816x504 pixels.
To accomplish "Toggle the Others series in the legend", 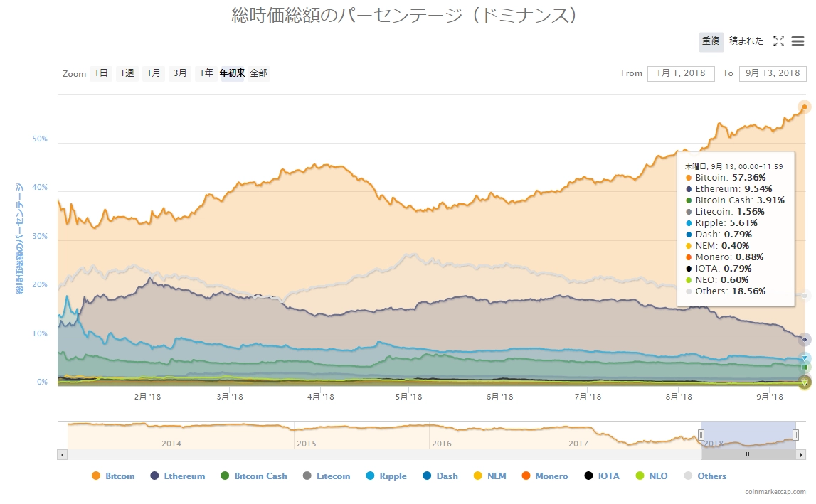I will [x=705, y=476].
